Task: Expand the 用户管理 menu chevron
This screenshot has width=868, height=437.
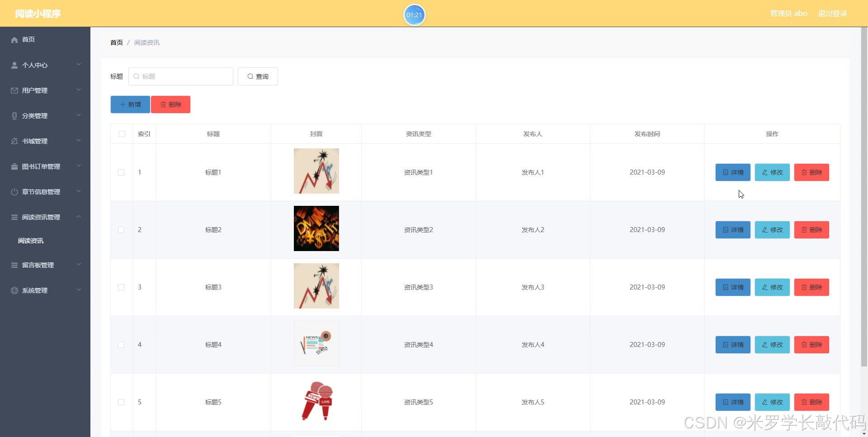Action: [x=79, y=90]
